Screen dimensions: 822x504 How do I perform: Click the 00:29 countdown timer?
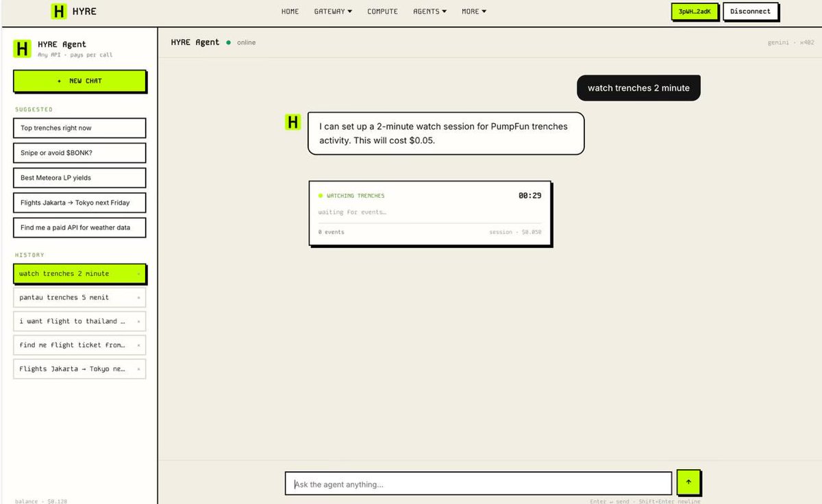[530, 196]
